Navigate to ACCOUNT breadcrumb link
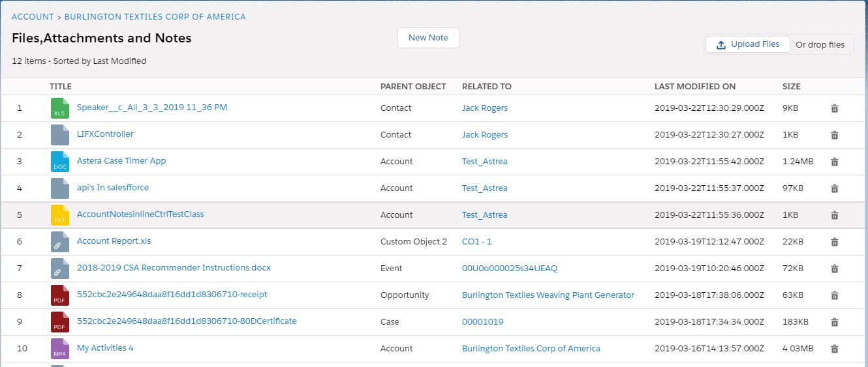Viewport: 868px width, 367px height. [33, 17]
